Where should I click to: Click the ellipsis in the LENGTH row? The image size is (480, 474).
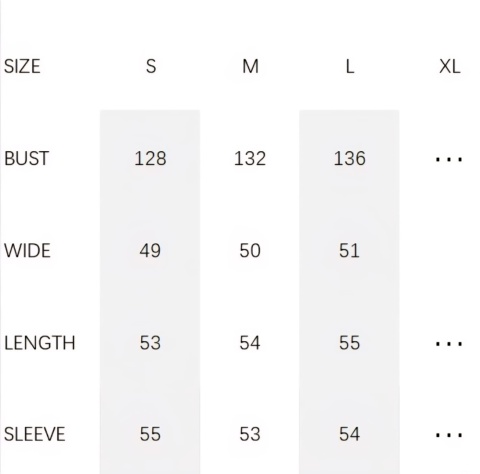point(449,344)
